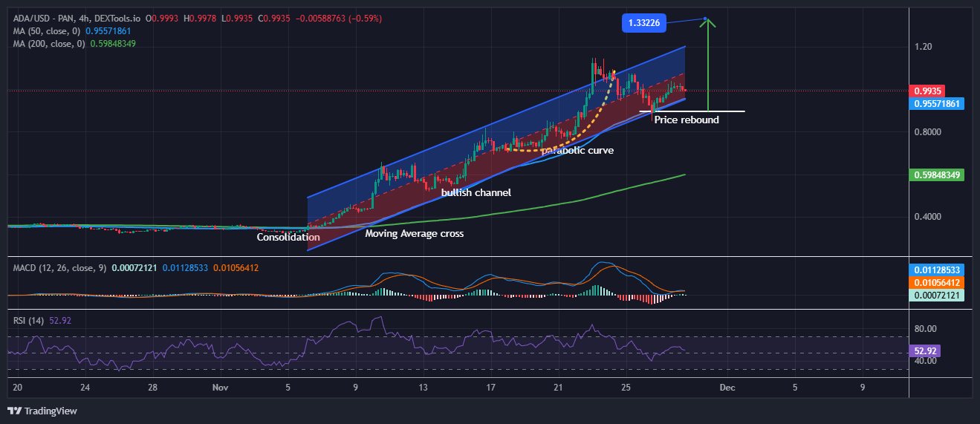Click the green upward projection arrow
The height and width of the screenshot is (424, 980).
coord(709,65)
